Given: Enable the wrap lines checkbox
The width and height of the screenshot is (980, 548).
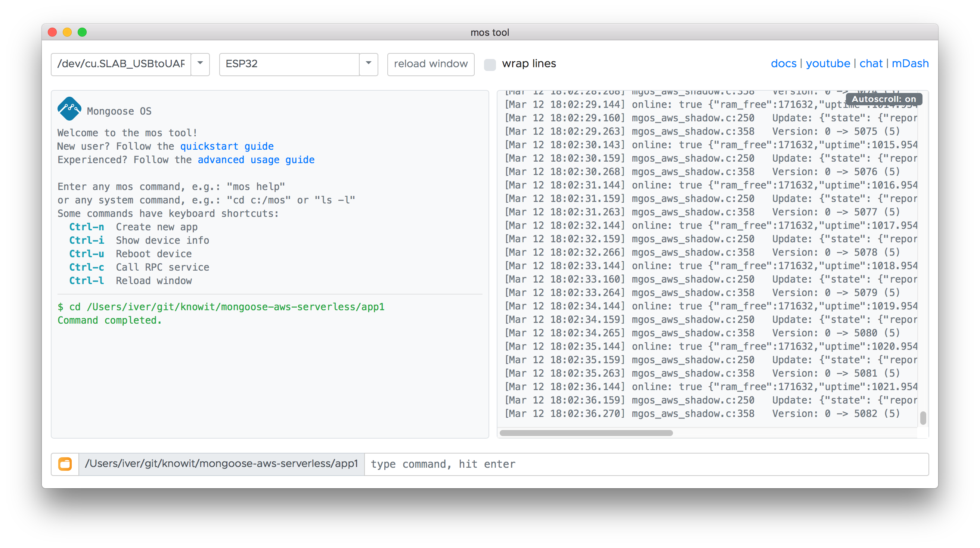Looking at the screenshot, I should pos(490,64).
